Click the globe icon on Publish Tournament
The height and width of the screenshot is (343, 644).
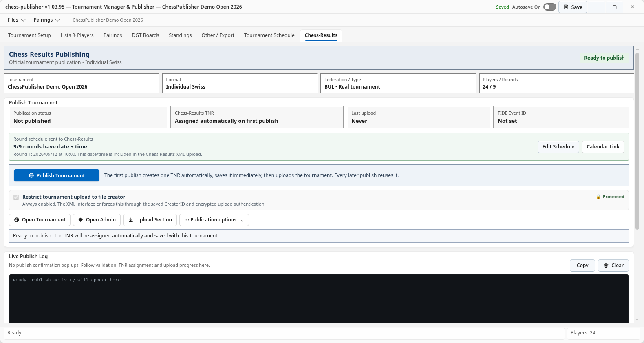31,175
